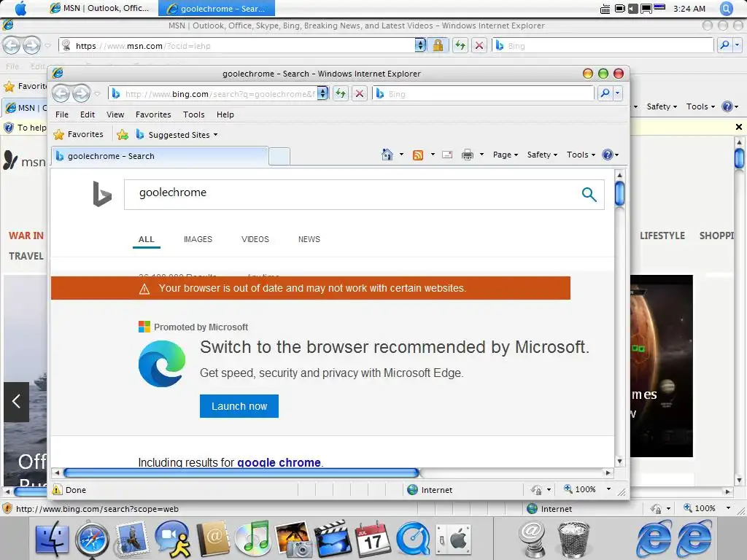The width and height of the screenshot is (747, 560).
Task: Open Address Book icon in dock
Action: click(212, 539)
